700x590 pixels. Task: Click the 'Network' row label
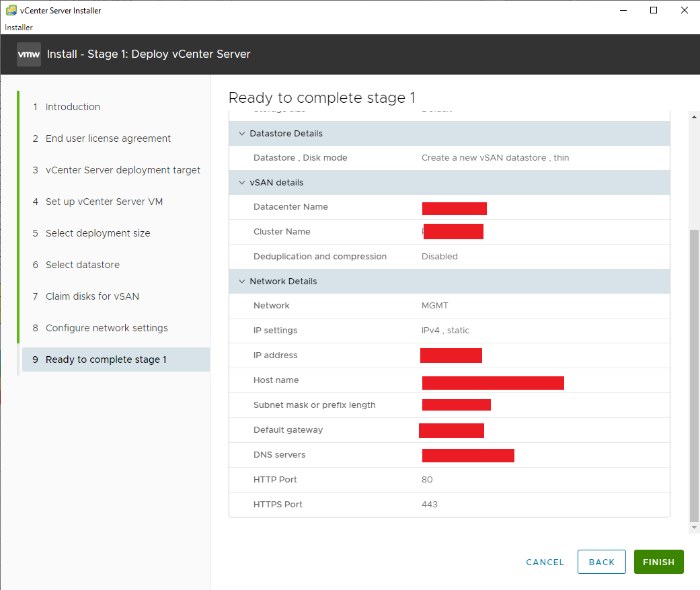(x=272, y=306)
